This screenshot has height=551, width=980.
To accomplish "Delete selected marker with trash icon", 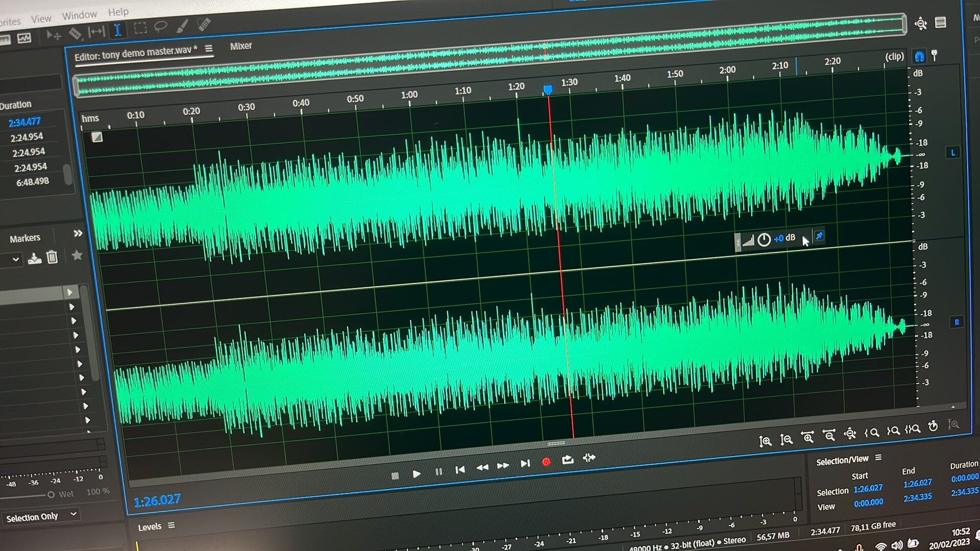I will (52, 257).
